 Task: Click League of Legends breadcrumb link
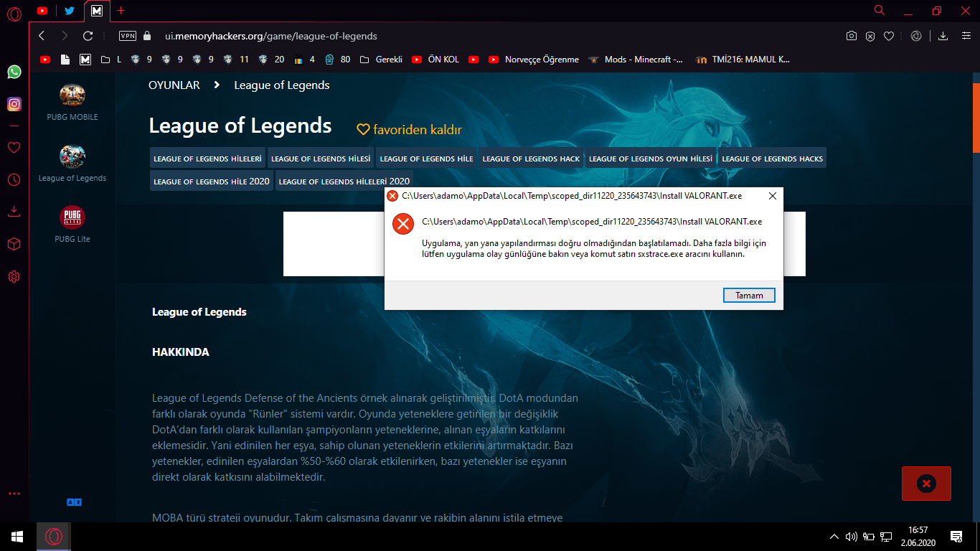pos(282,85)
